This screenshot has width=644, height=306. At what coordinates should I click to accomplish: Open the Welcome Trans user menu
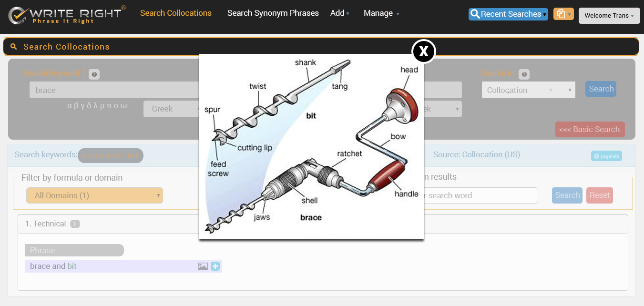point(609,16)
